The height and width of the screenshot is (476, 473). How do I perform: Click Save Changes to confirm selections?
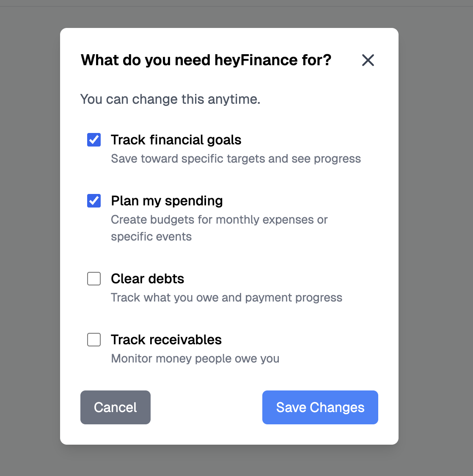[320, 407]
